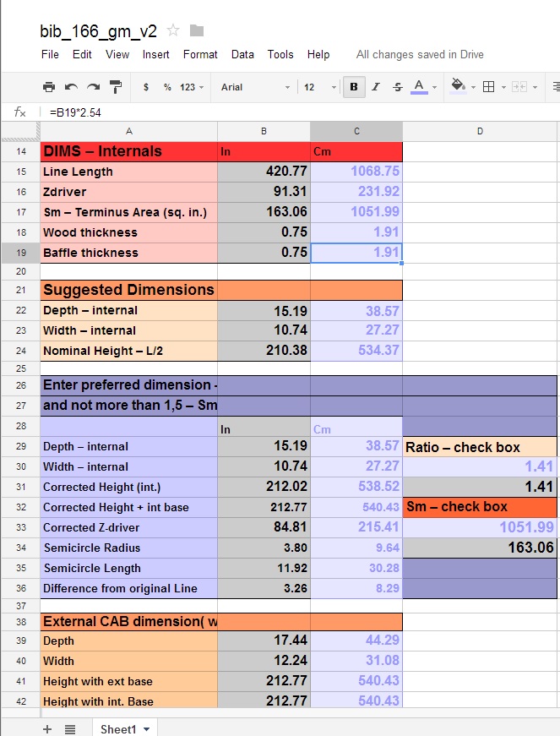Open more number formats 123
Image resolution: width=560 pixels, height=736 pixels.
click(192, 87)
